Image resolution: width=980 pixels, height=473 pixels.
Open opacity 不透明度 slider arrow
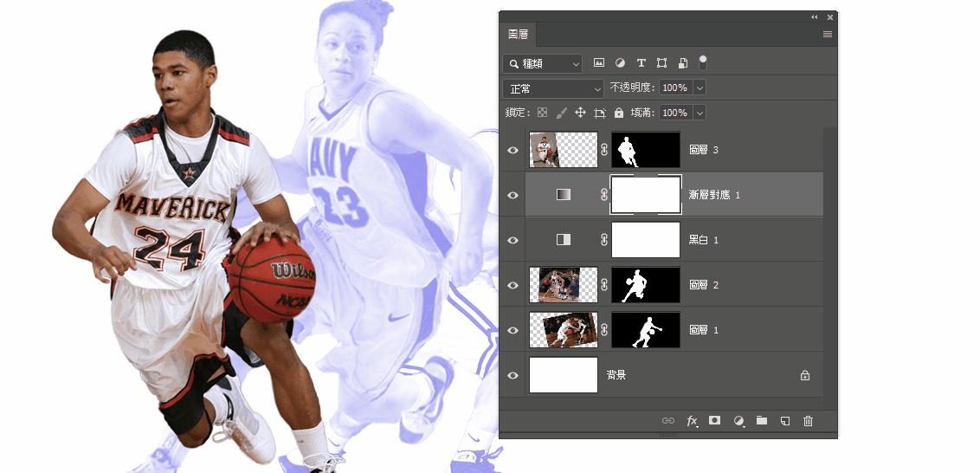pyautogui.click(x=700, y=88)
